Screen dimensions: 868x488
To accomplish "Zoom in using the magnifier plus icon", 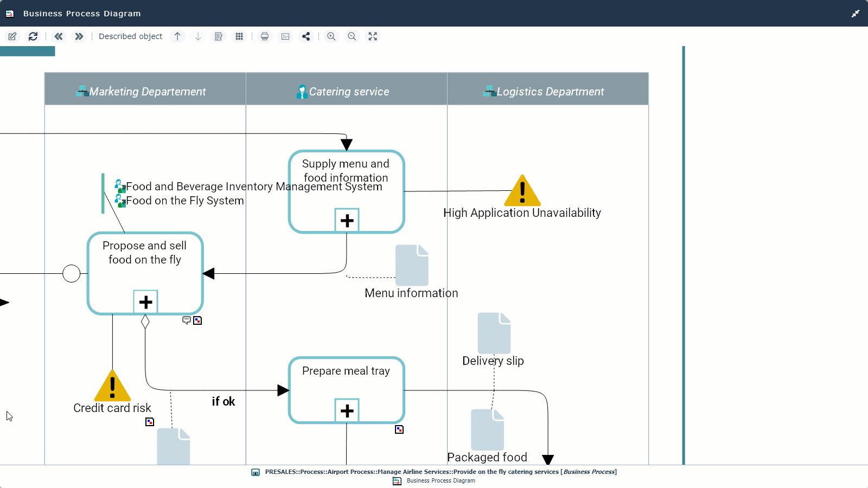I will click(331, 36).
